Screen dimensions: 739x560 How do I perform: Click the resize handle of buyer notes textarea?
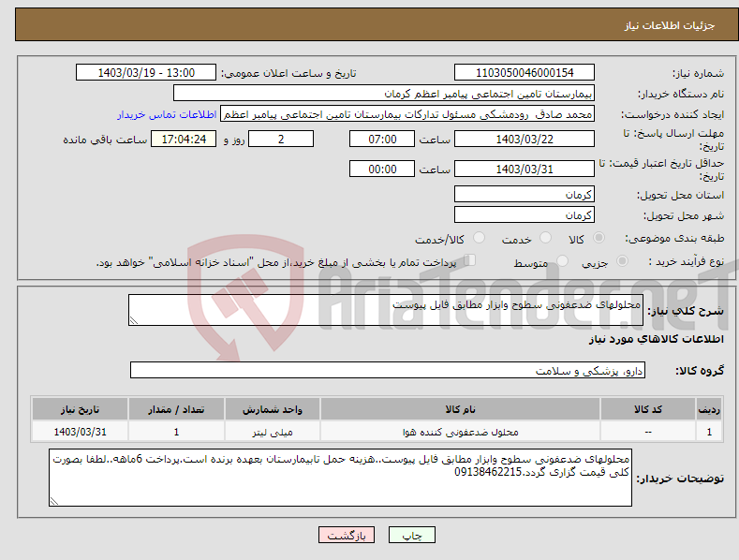(x=54, y=502)
